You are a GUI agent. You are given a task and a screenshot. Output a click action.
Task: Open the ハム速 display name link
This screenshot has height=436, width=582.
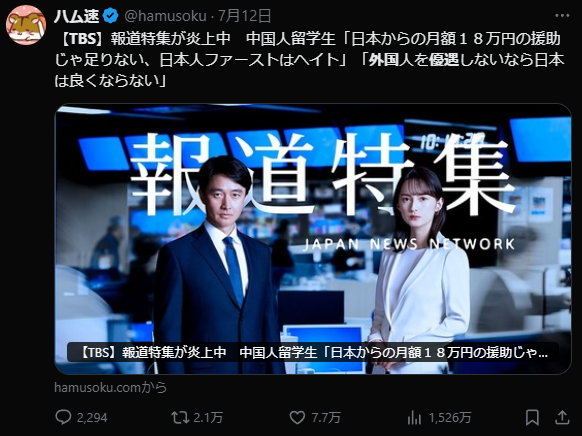pos(77,16)
